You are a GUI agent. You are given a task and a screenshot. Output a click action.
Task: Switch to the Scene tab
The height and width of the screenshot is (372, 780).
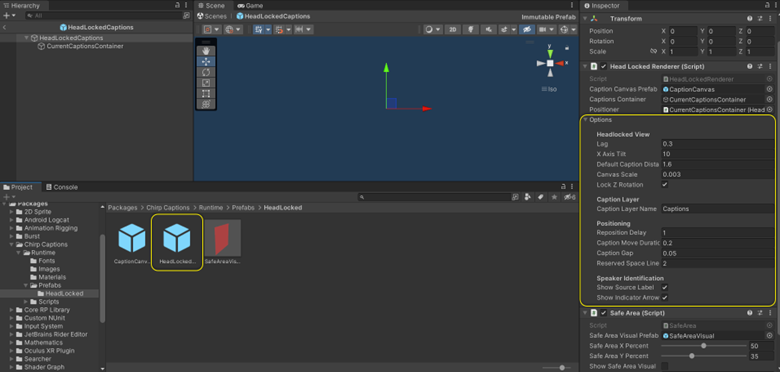(212, 6)
